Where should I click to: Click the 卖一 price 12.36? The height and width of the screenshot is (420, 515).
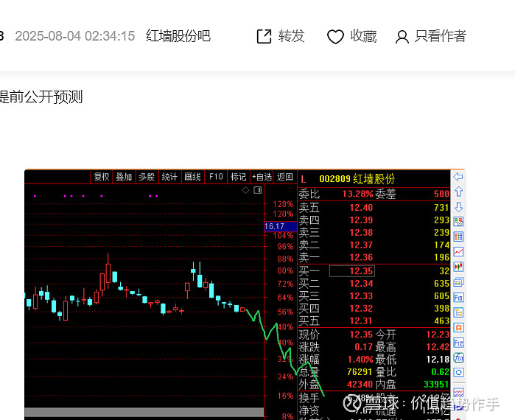(361, 257)
